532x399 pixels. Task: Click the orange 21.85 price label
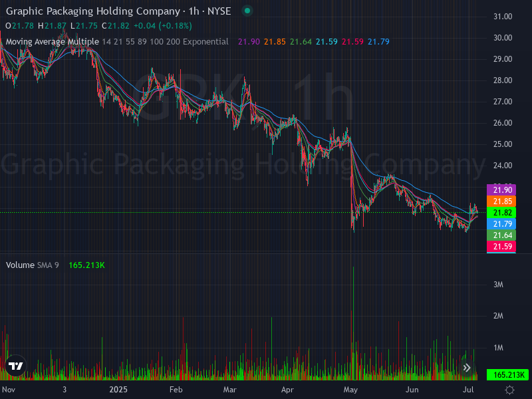501,201
